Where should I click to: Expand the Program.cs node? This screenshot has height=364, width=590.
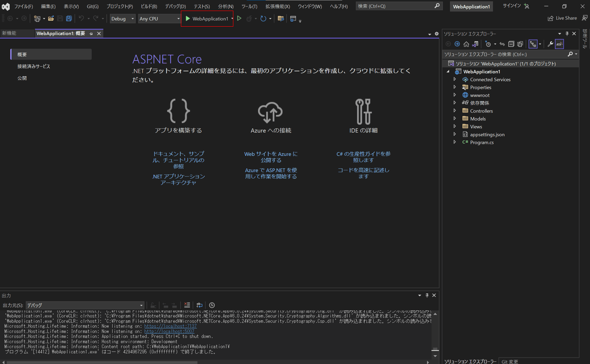(455, 142)
